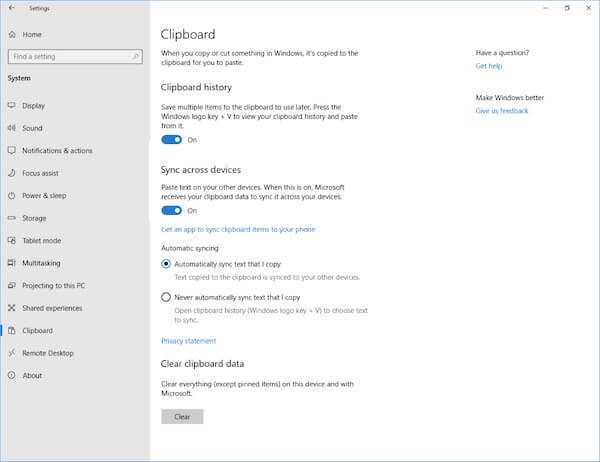Click the Find a setting search box
600x462 pixels.
click(x=75, y=57)
